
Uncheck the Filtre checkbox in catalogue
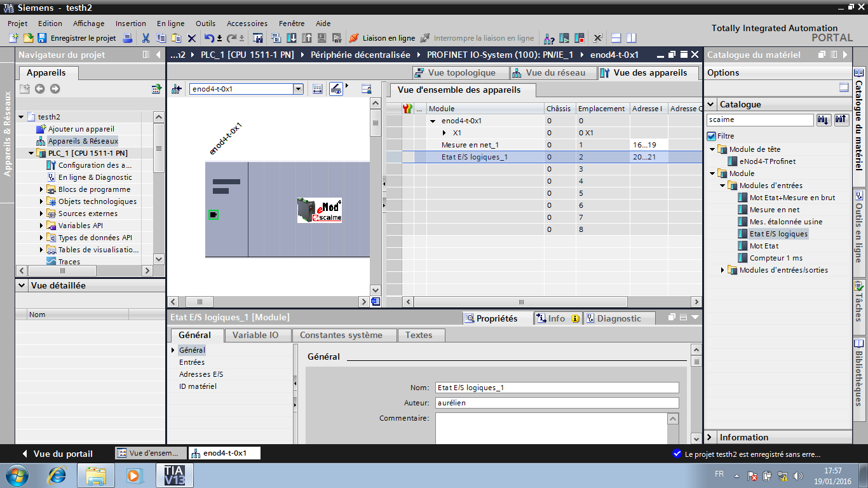click(x=712, y=136)
